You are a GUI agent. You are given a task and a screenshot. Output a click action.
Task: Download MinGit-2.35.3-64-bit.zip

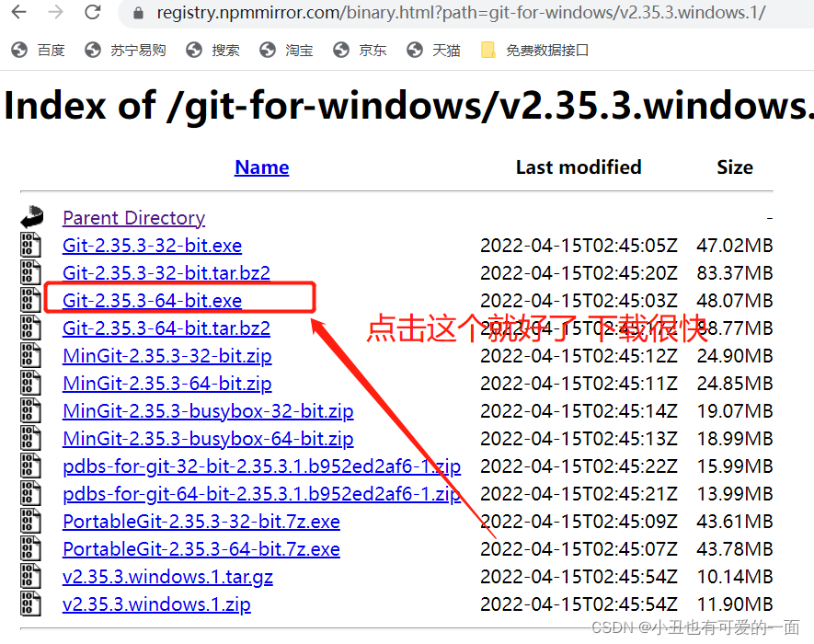coord(167,384)
